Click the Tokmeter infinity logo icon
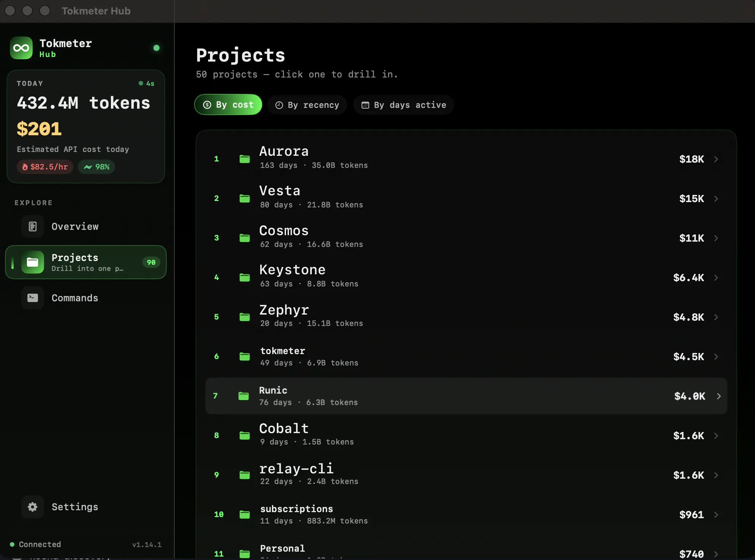Image resolution: width=755 pixels, height=560 pixels. [21, 48]
